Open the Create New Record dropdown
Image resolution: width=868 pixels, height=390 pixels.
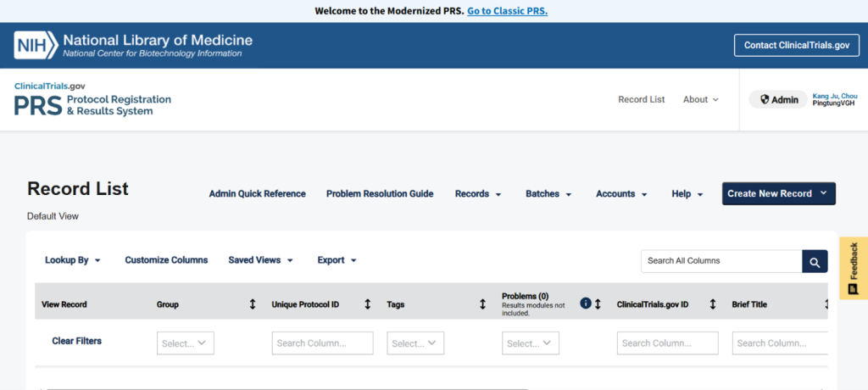point(779,193)
